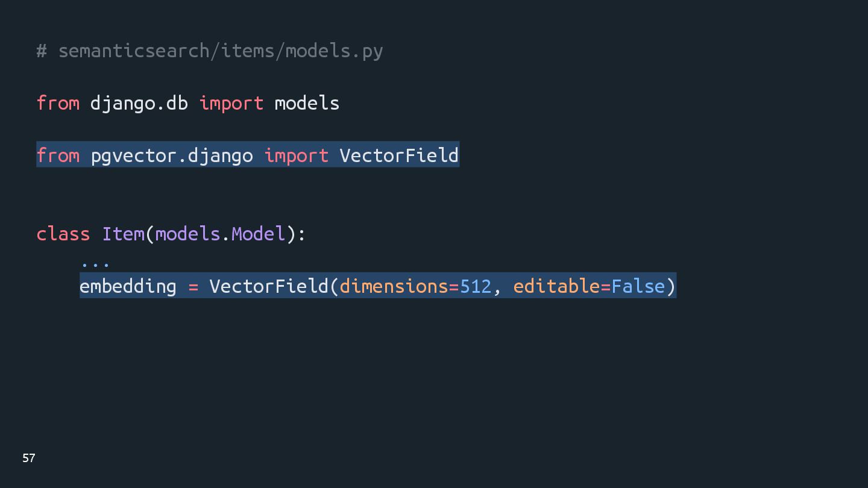This screenshot has width=868, height=488.
Task: Click the django.db module name
Action: point(139,104)
